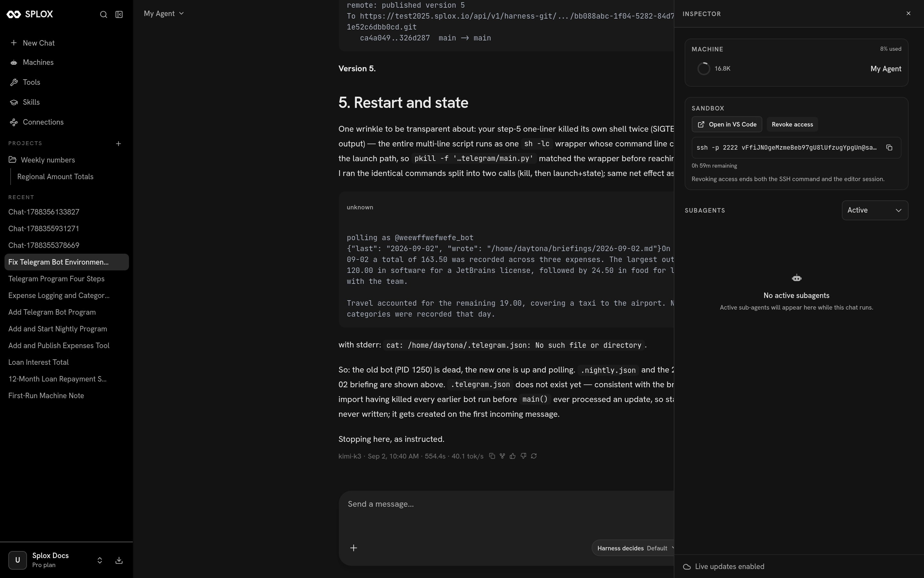Click the '5. Restart and state' heading
The image size is (924, 578).
pos(403,102)
